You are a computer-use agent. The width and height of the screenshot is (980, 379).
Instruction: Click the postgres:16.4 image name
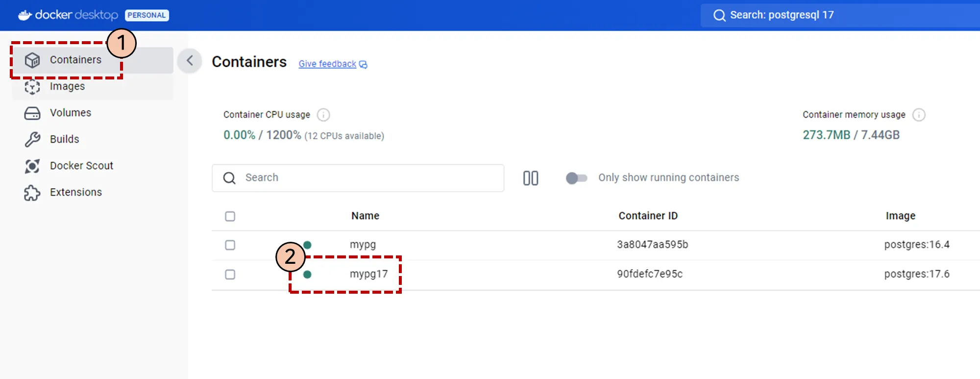pyautogui.click(x=917, y=245)
